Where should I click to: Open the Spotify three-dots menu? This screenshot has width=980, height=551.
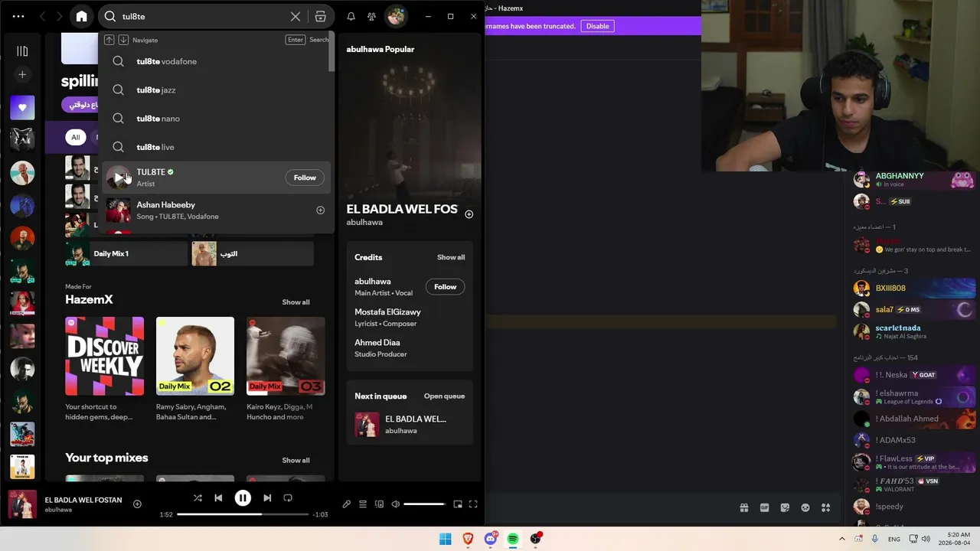(x=18, y=16)
